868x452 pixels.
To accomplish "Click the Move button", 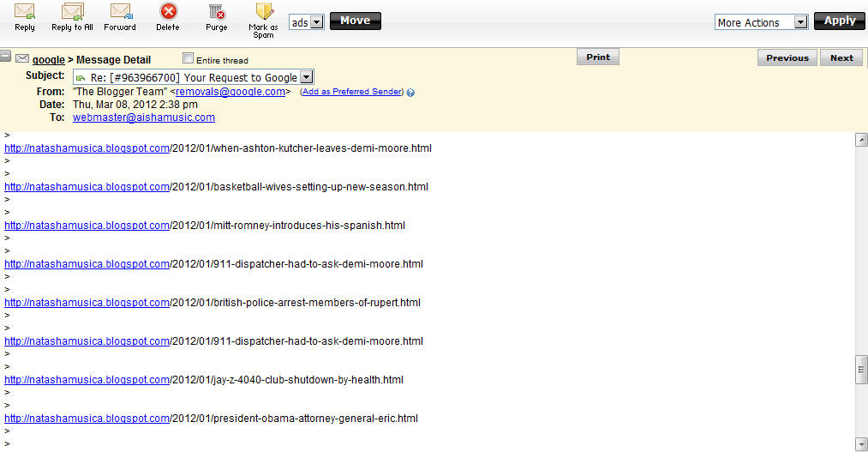I will pyautogui.click(x=356, y=21).
